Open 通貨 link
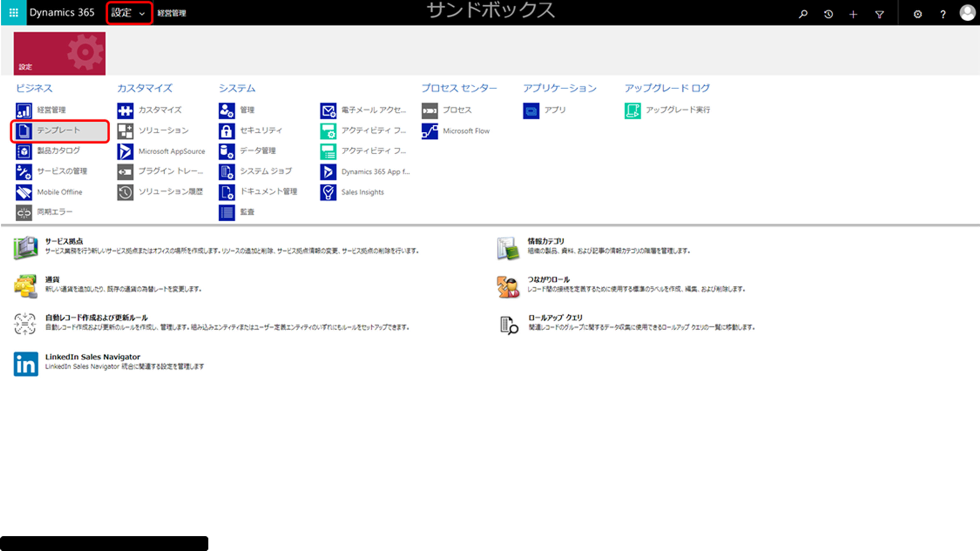Viewport: 980px width, 551px height. coord(53,280)
